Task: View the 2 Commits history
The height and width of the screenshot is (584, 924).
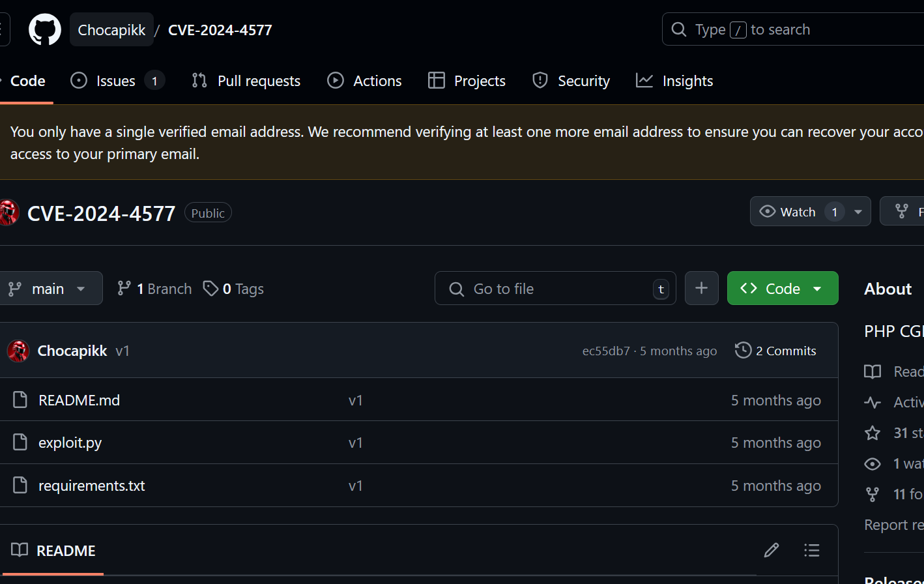Action: 775,351
